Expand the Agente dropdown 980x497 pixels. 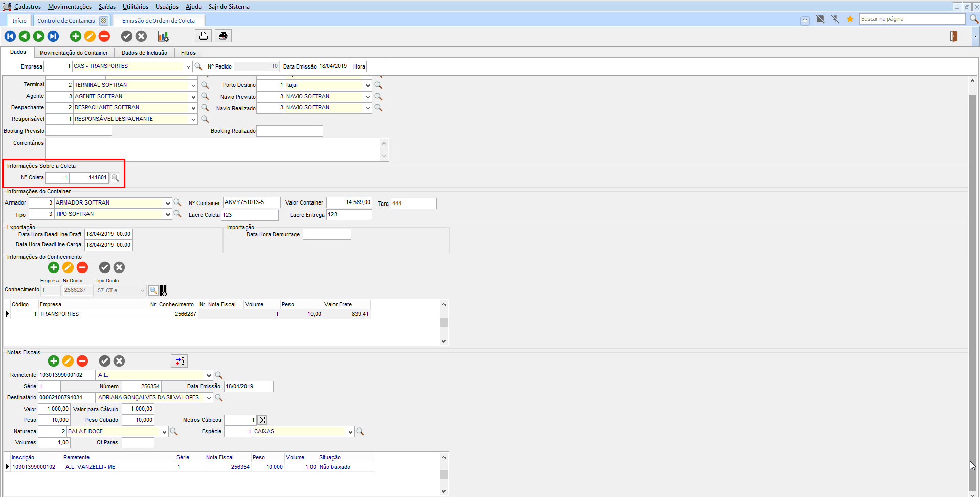[x=193, y=97]
